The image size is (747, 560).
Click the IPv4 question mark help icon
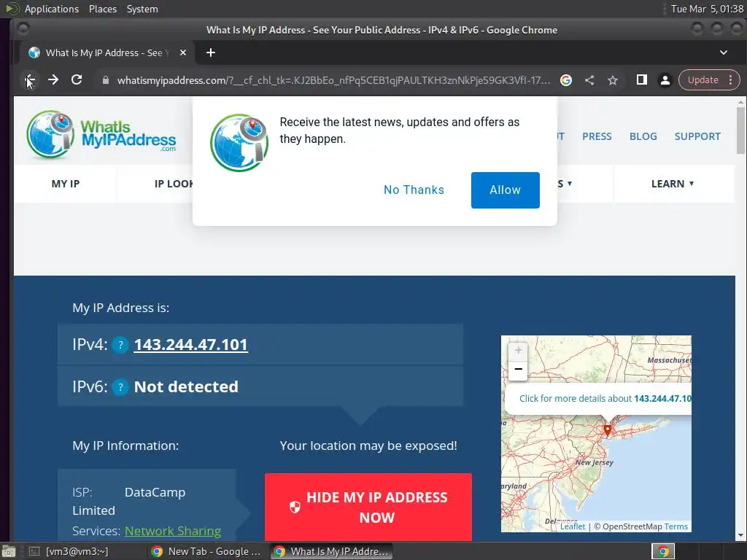click(x=120, y=345)
